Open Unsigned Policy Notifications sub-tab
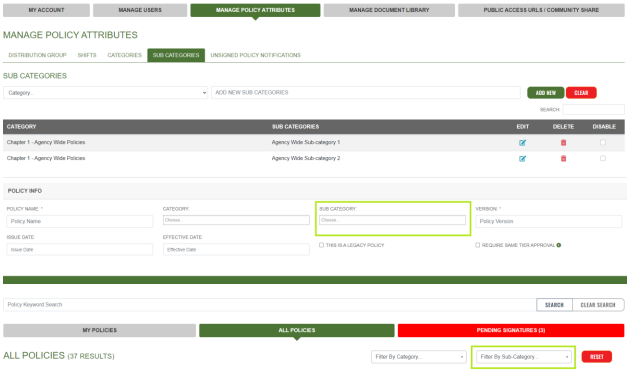Screen dimensions: 627x376 (x=256, y=55)
